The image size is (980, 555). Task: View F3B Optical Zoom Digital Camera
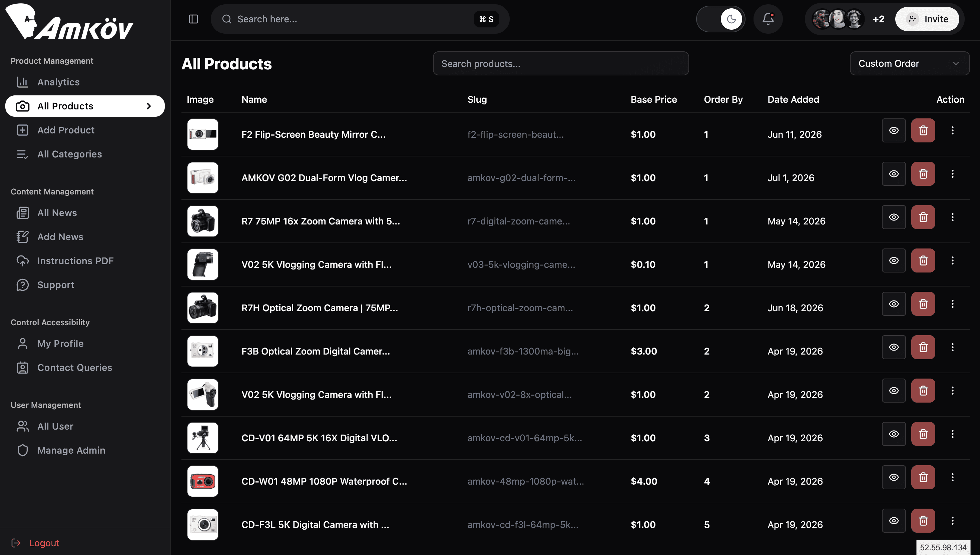[x=894, y=348]
